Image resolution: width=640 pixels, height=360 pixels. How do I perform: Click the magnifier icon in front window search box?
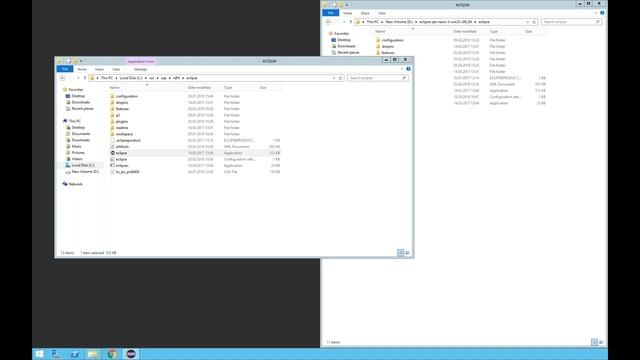coord(404,78)
